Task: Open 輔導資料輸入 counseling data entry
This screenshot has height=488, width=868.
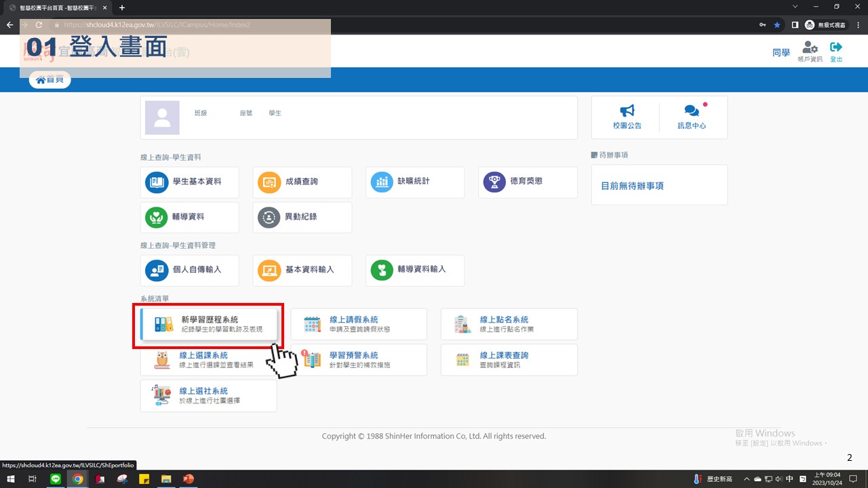Action: click(415, 270)
